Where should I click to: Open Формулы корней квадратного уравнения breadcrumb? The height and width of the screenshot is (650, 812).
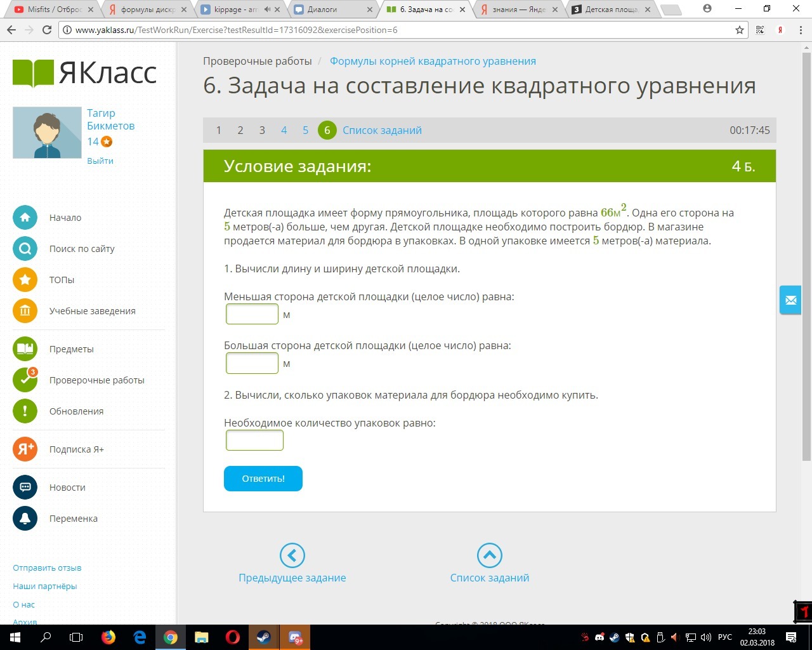433,62
